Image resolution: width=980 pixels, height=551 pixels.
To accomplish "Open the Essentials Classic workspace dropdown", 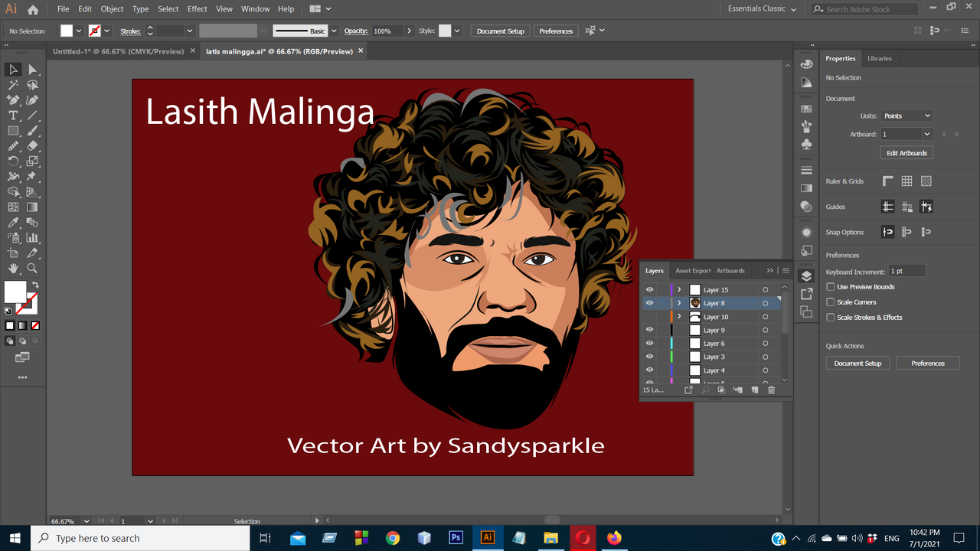I will [762, 9].
